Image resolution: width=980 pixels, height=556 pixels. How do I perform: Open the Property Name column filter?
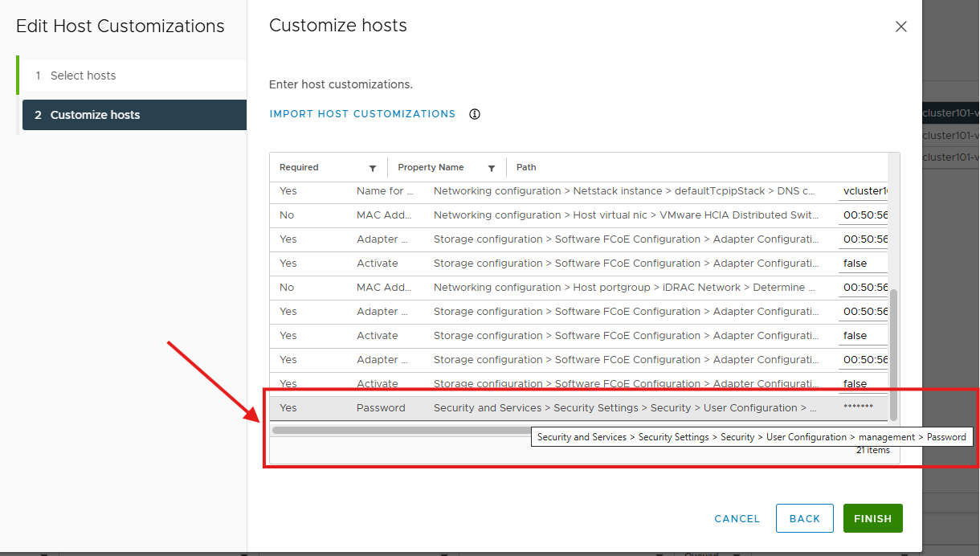point(492,168)
